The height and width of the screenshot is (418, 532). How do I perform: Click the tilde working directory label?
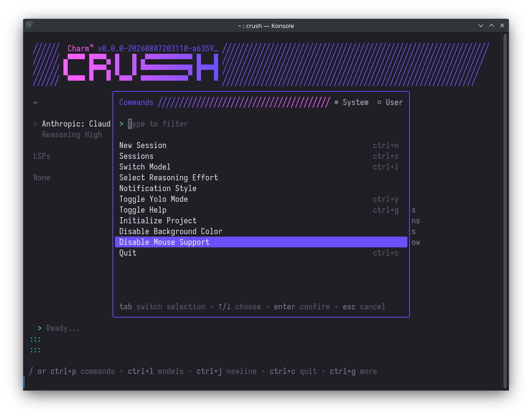point(35,103)
